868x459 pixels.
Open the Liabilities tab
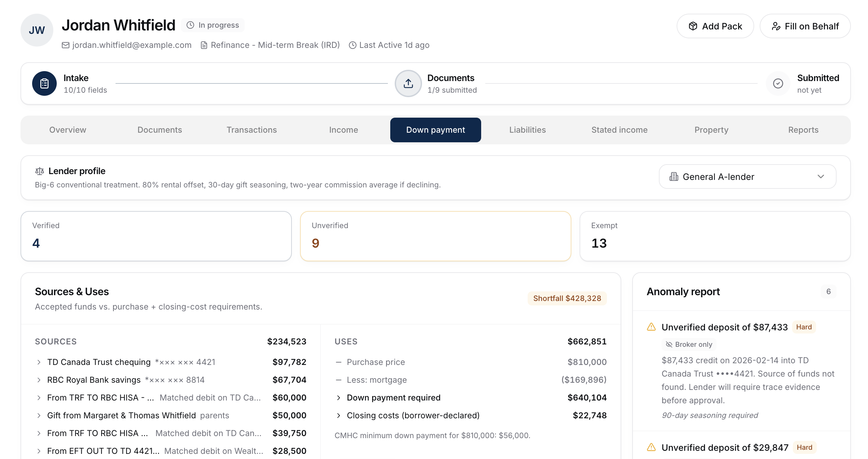click(x=527, y=130)
